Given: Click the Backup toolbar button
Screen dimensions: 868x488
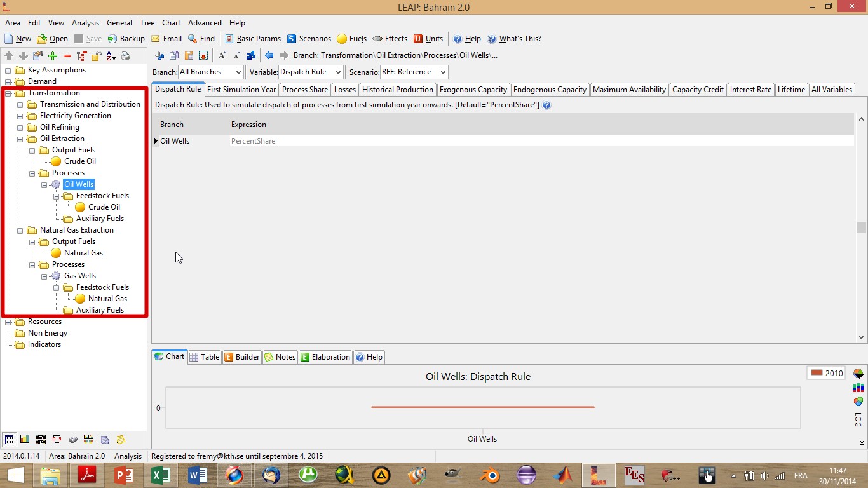Looking at the screenshot, I should [x=126, y=39].
